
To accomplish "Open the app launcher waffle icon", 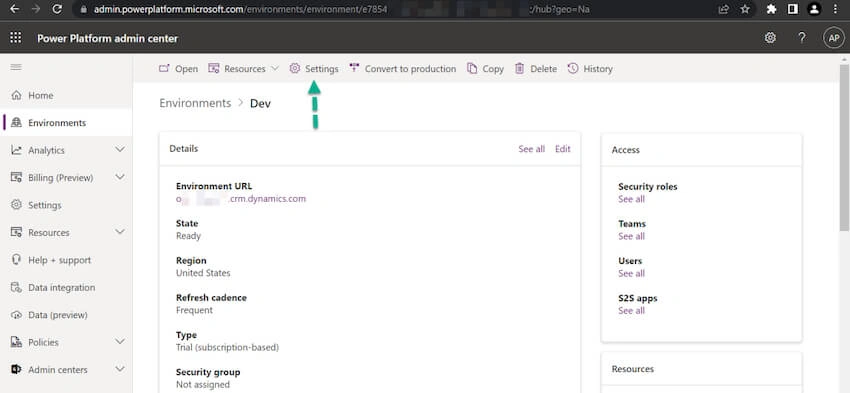I will pos(16,37).
